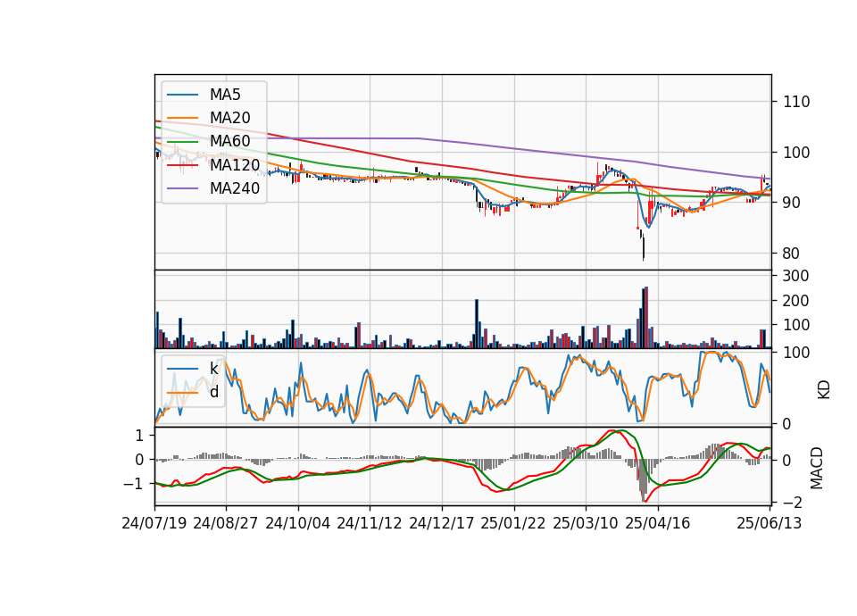857x616 pixels.
Task: Click the 24/07/19 date tick label
Action: point(154,523)
